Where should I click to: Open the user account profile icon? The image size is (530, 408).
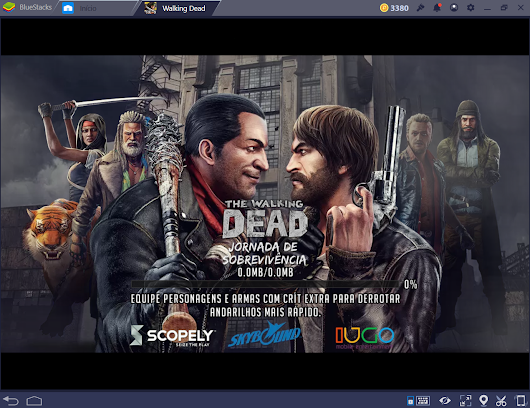click(x=454, y=7)
